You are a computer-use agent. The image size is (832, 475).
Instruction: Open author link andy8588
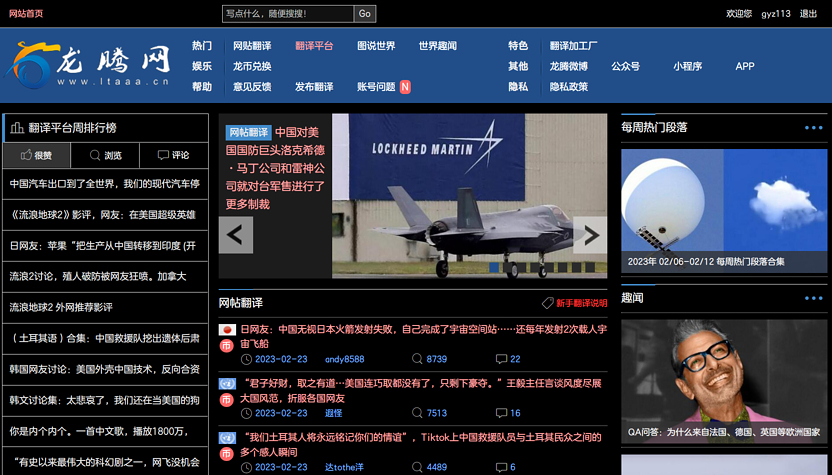344,359
